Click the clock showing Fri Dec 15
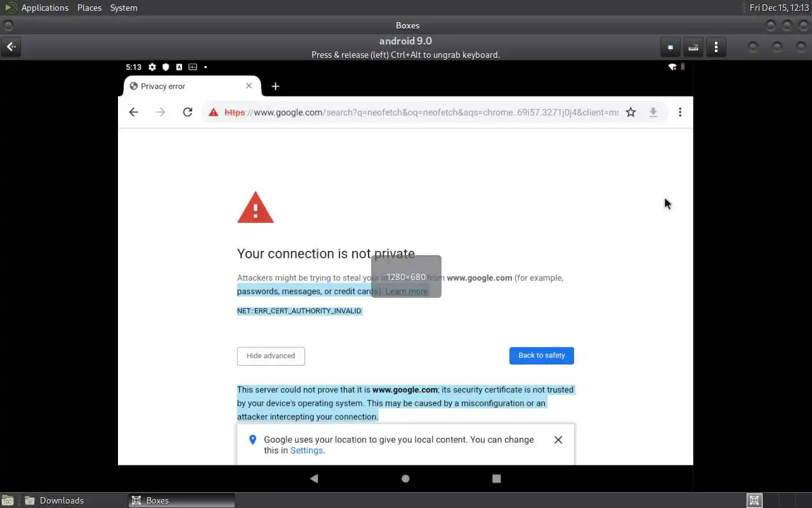Image resolution: width=812 pixels, height=508 pixels. coord(780,8)
